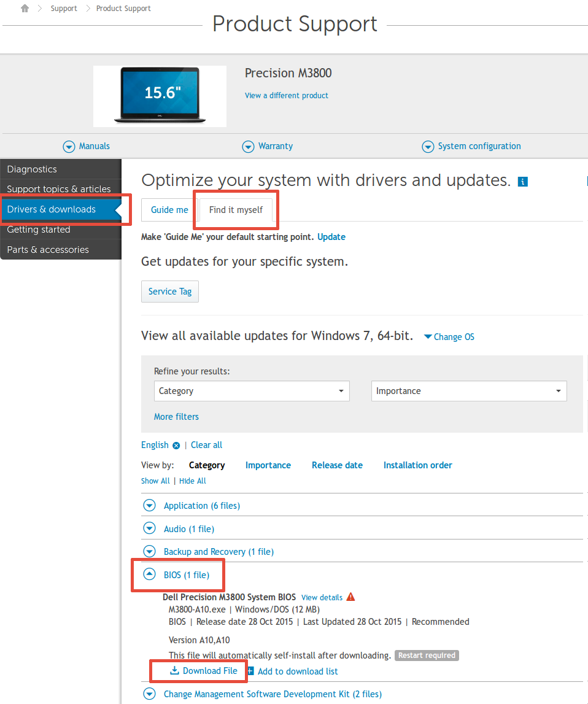This screenshot has width=588, height=704.
Task: Click Add to download list
Action: (298, 671)
